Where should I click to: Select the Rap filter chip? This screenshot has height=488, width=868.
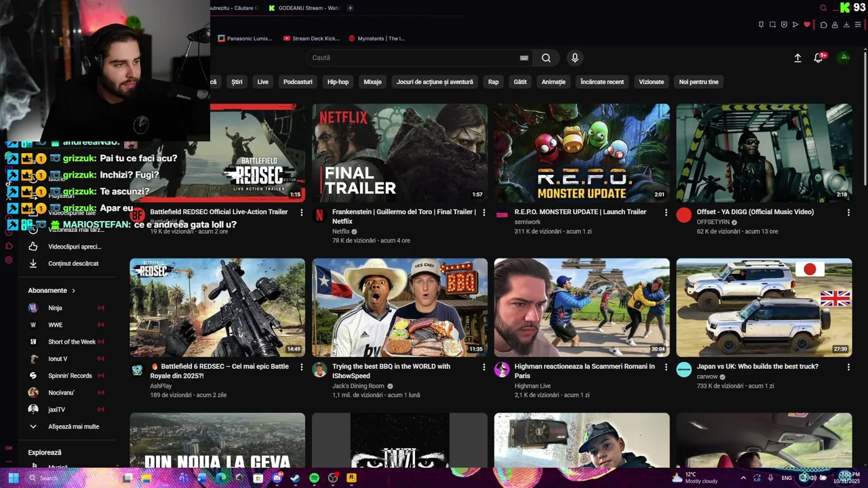(493, 82)
